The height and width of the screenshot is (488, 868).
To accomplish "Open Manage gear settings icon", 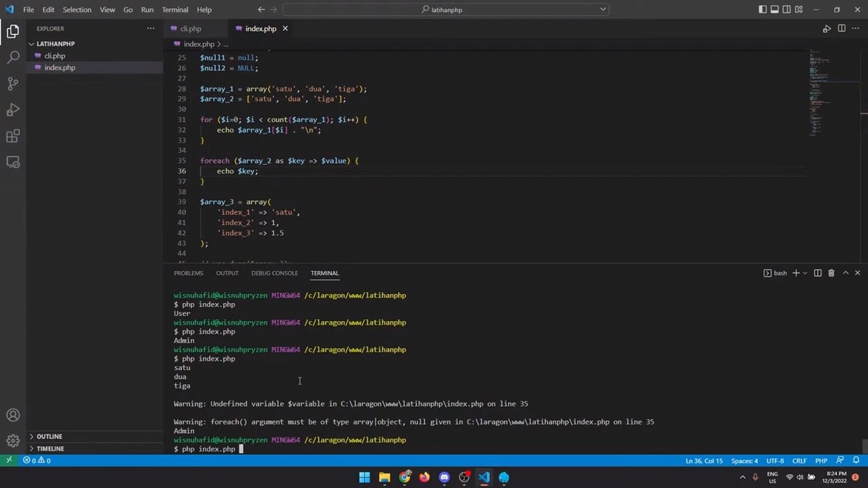I will (x=13, y=440).
